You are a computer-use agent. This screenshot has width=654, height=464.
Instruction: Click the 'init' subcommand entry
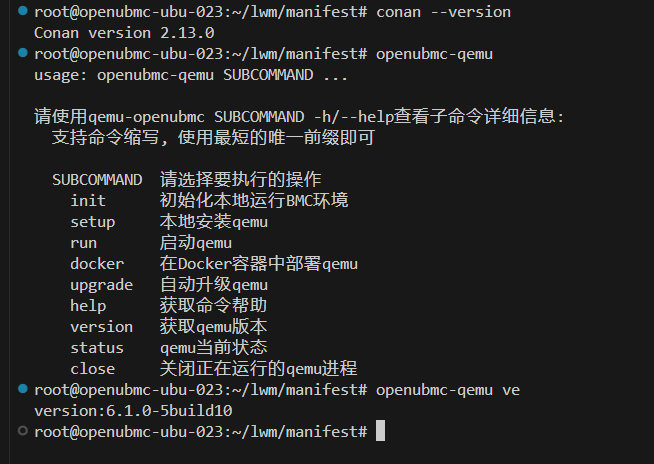pyautogui.click(x=88, y=200)
